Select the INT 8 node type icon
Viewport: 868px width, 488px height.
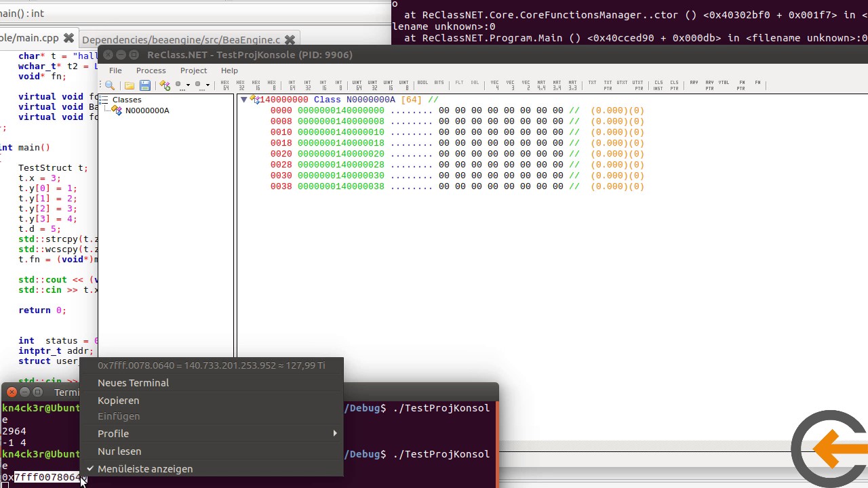pos(339,85)
